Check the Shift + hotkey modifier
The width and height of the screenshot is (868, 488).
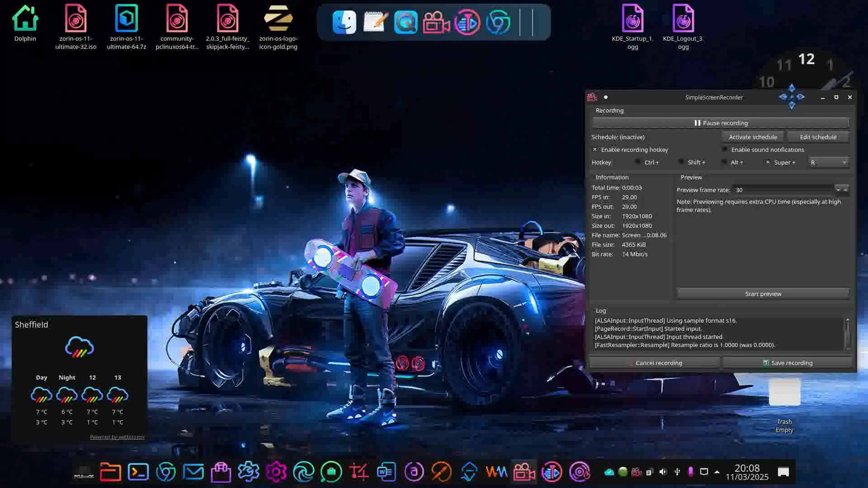[x=681, y=162]
